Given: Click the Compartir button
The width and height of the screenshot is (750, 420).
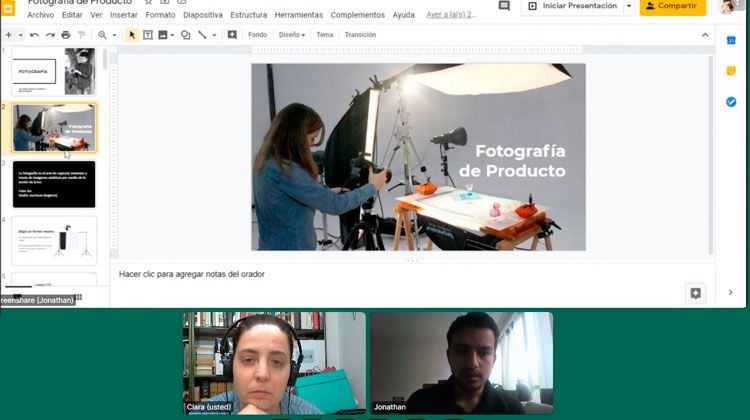Looking at the screenshot, I should pos(672,6).
